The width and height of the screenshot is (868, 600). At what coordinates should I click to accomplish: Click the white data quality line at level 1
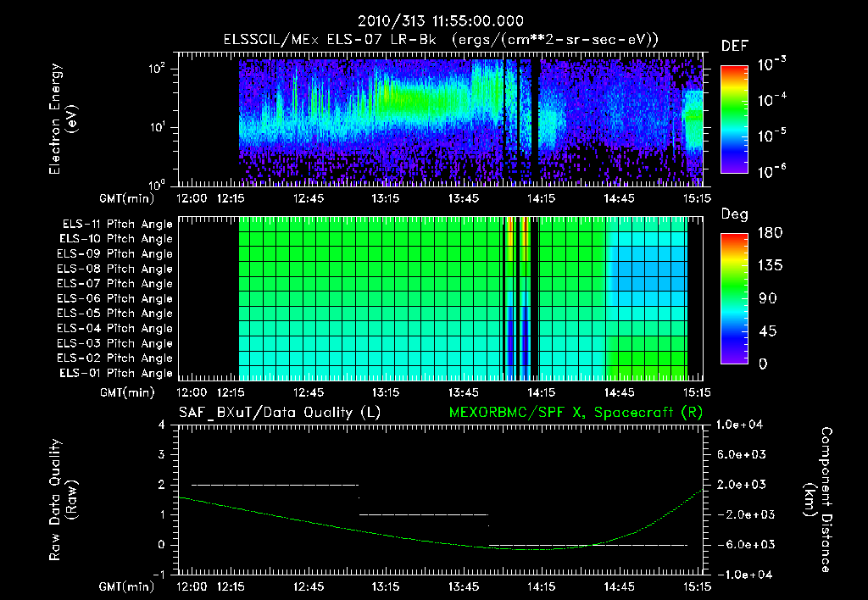(424, 514)
